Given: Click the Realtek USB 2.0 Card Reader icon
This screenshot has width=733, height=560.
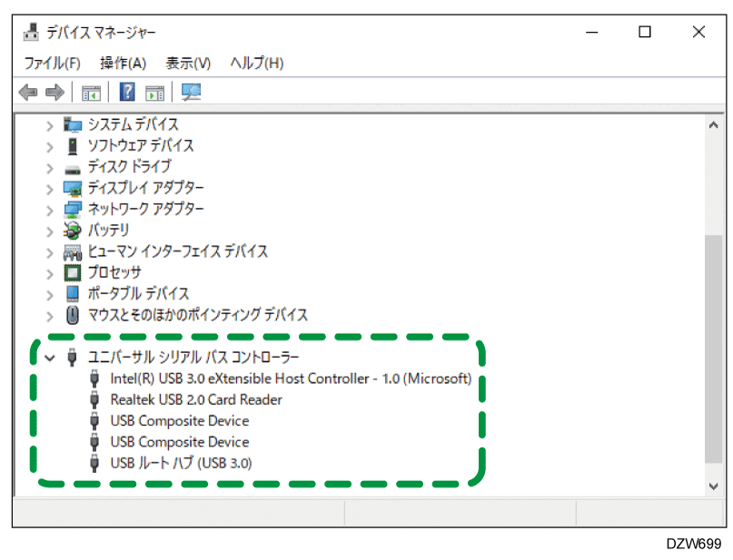Looking at the screenshot, I should pos(94,399).
